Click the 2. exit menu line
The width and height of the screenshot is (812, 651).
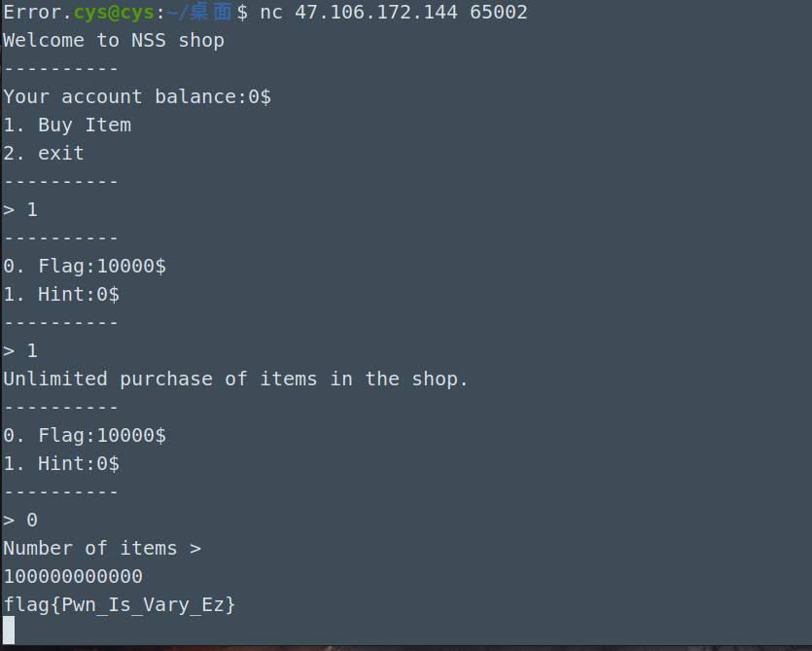[x=44, y=153]
